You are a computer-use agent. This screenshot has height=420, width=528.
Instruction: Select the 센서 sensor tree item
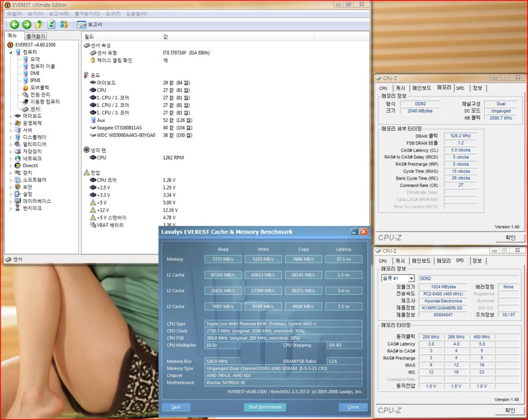click(x=35, y=109)
